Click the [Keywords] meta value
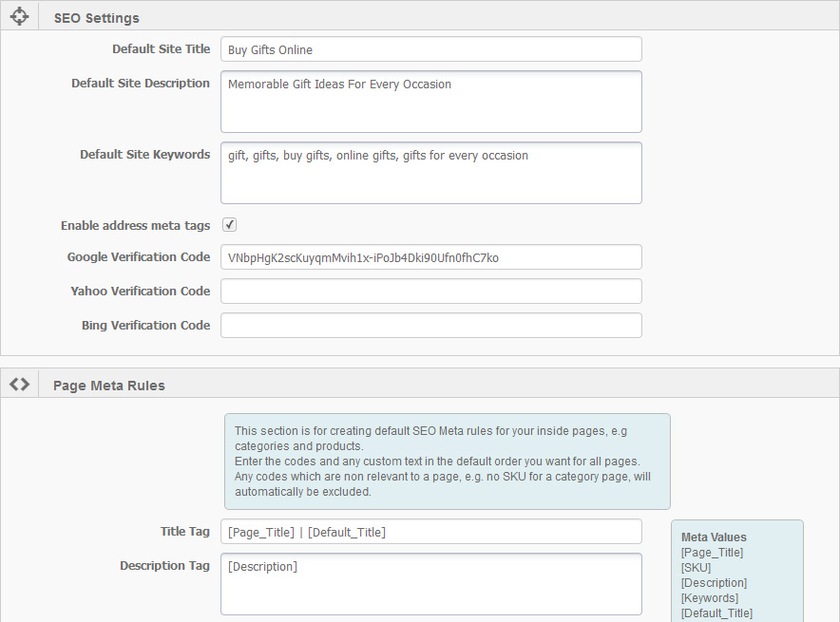840x622 pixels. pos(710,598)
